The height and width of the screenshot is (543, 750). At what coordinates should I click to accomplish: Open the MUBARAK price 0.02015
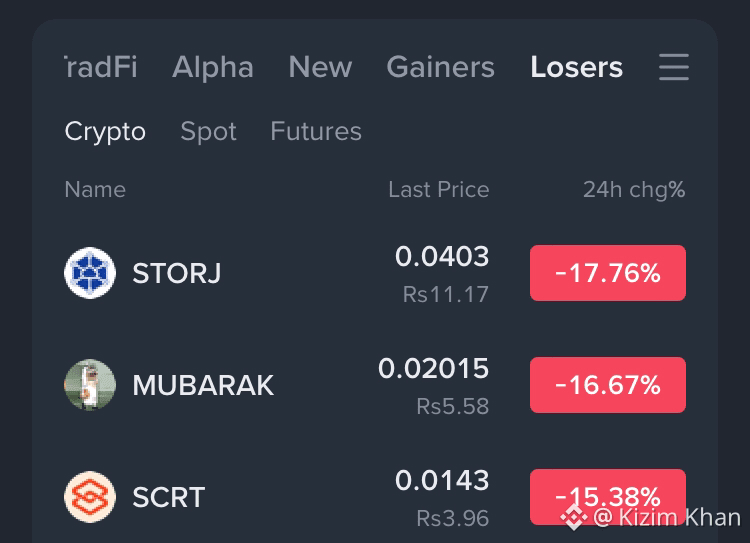click(x=433, y=368)
